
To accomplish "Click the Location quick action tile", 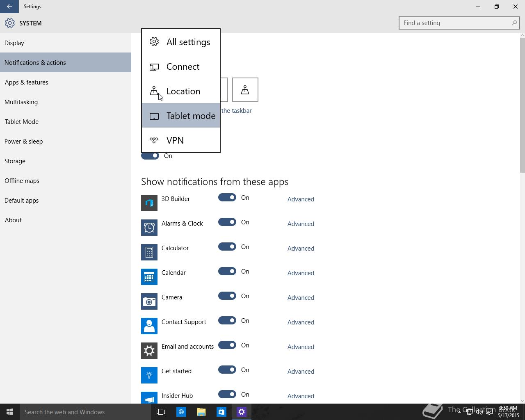I will tap(245, 90).
